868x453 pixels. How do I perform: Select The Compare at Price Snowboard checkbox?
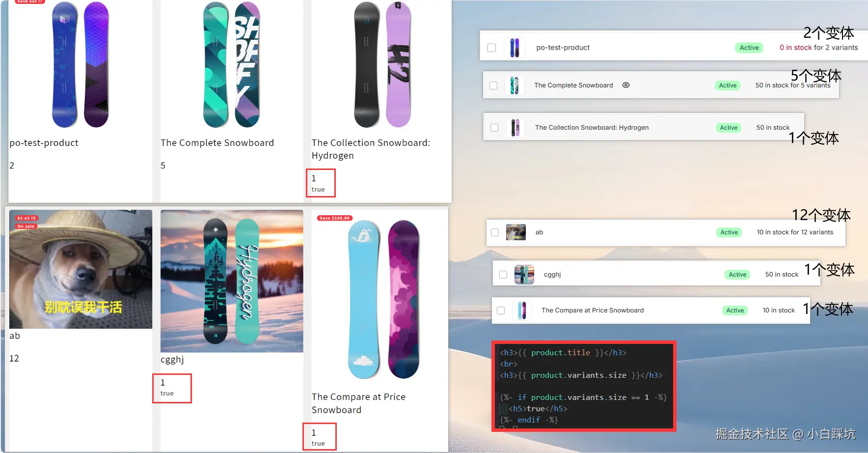click(x=501, y=311)
